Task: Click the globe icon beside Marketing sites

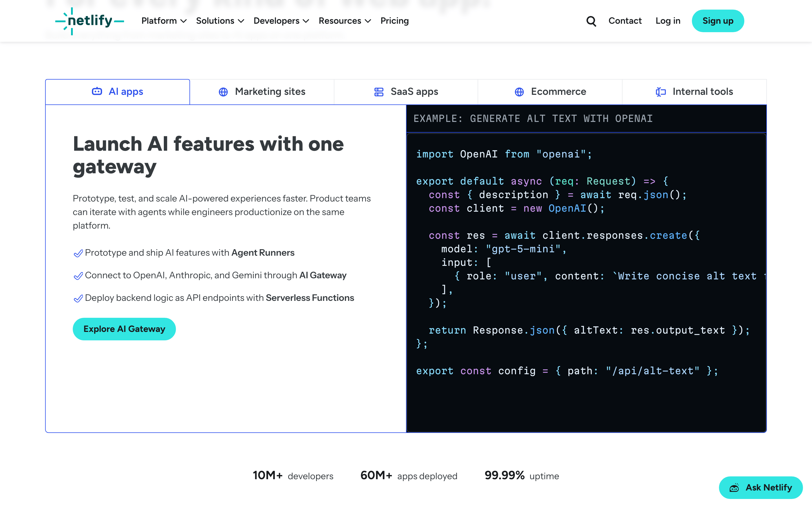Action: (x=223, y=92)
